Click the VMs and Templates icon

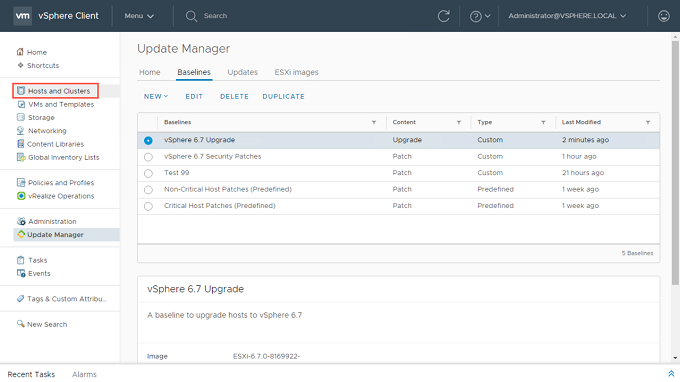[21, 104]
